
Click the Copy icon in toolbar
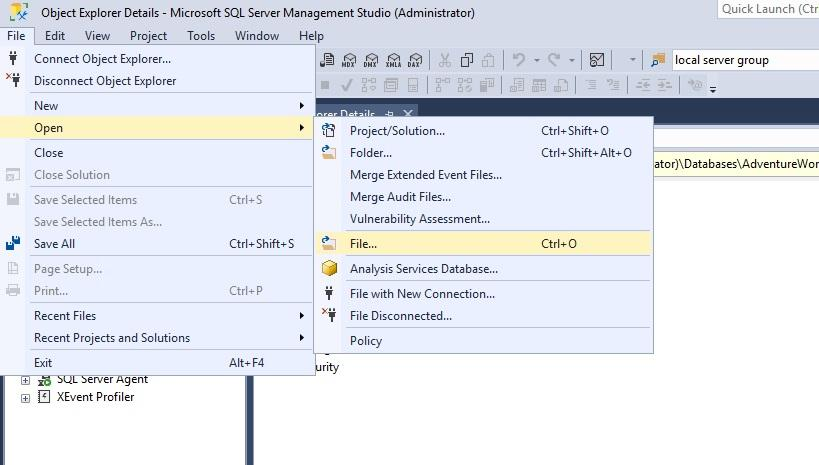[466, 60]
